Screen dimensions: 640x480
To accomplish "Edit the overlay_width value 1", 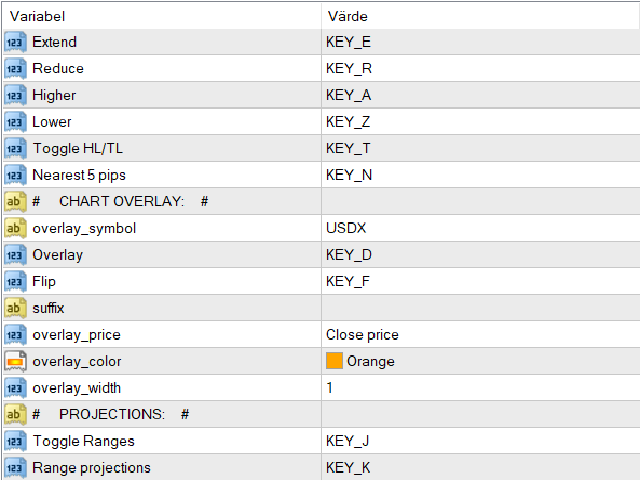I will (x=480, y=388).
